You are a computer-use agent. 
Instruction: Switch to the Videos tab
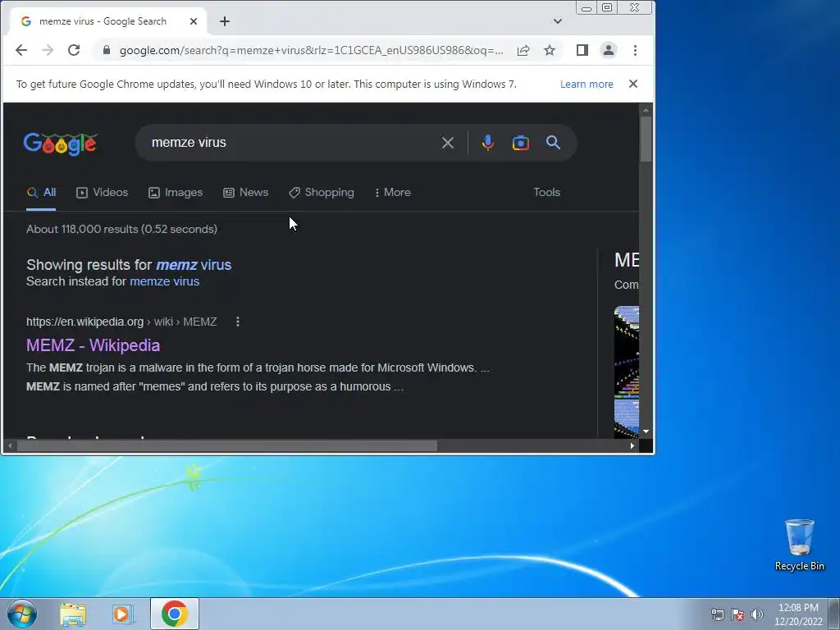103,192
